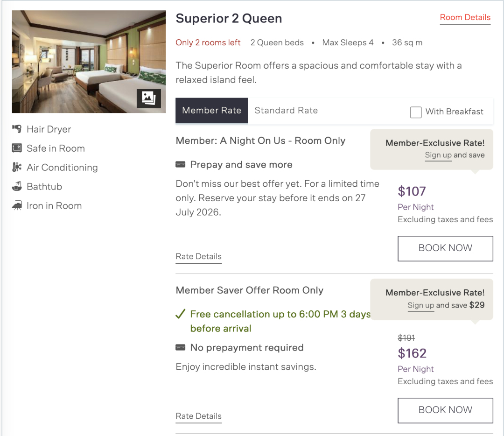Book the $162 Member Saver Offer rate

tap(445, 410)
